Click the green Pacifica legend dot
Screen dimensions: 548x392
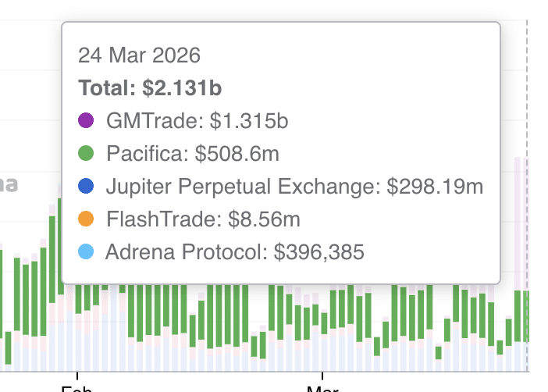tap(86, 154)
